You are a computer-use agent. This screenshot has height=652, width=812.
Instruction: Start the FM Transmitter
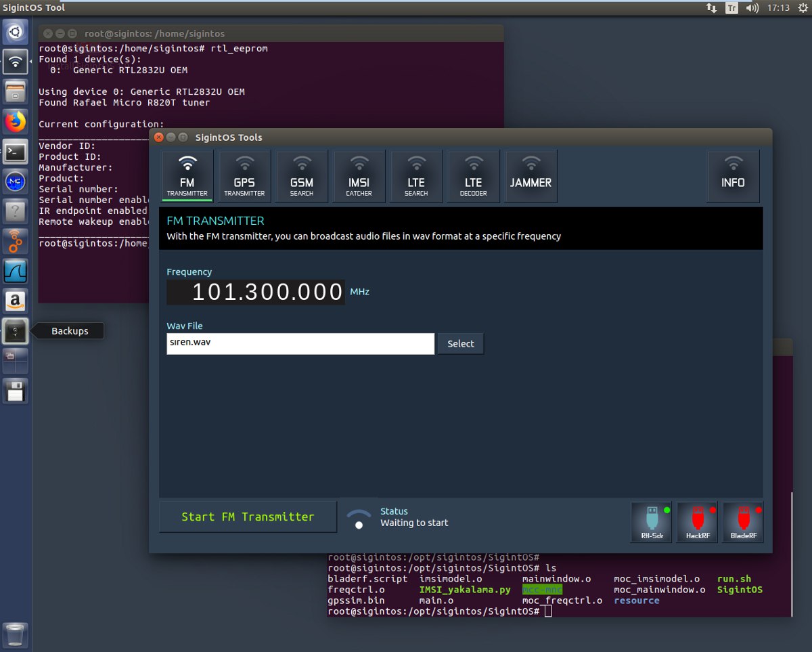click(248, 517)
